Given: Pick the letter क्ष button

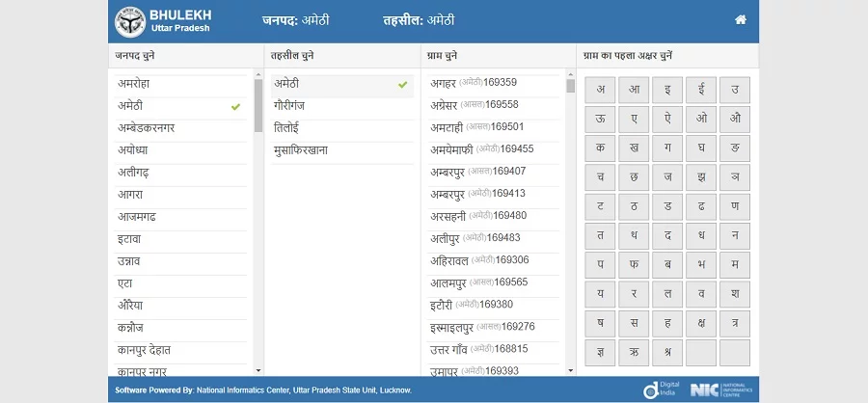Looking at the screenshot, I should [701, 324].
